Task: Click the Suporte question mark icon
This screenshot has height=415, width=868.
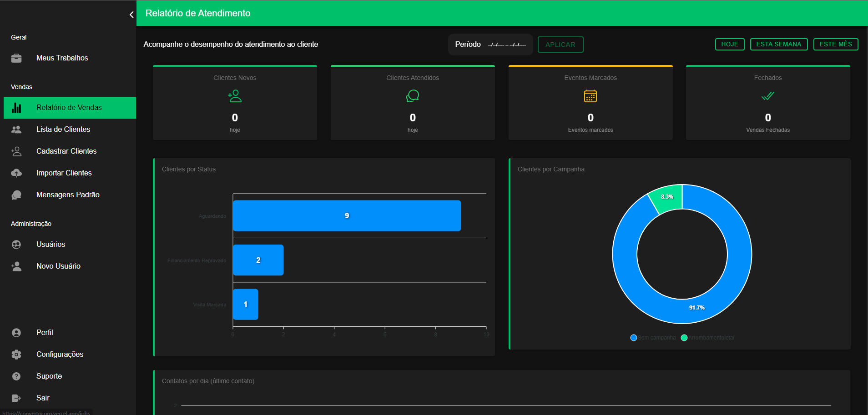Action: click(x=16, y=376)
